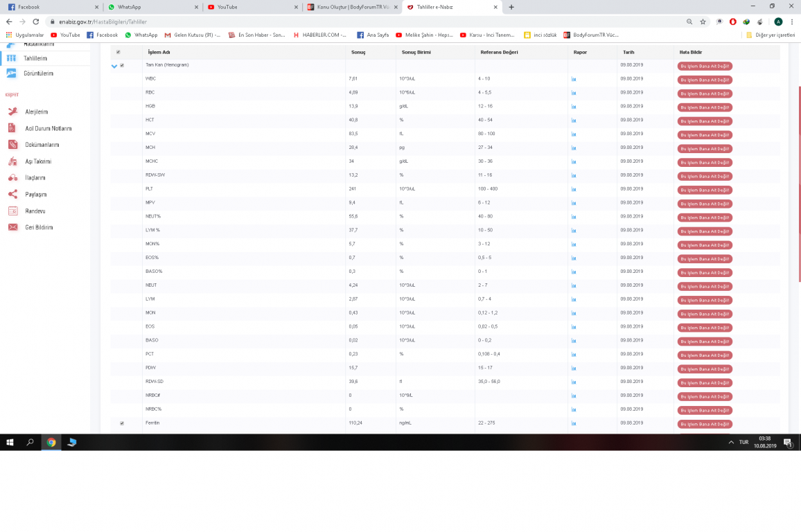Reload the page with the refresh icon
The image size is (801, 532).
pos(36,22)
